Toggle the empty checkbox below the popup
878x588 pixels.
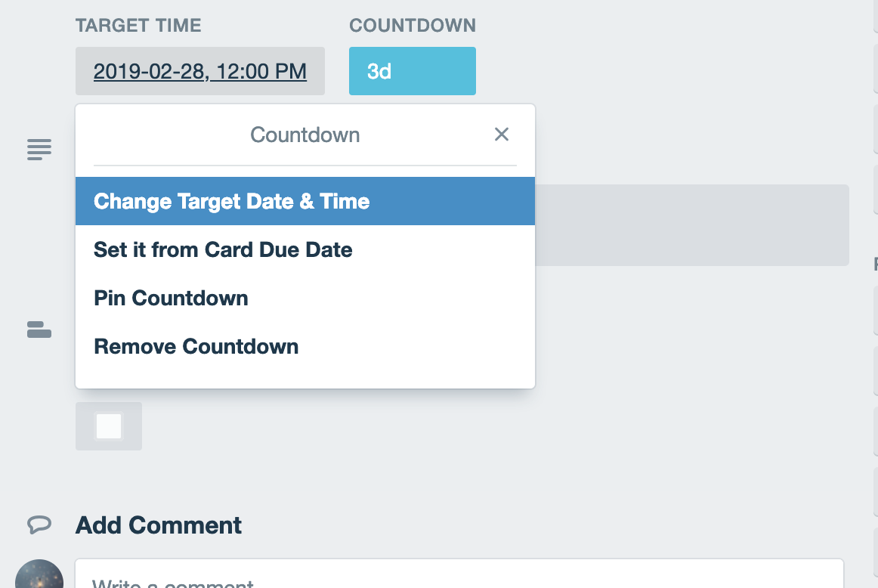pyautogui.click(x=109, y=426)
